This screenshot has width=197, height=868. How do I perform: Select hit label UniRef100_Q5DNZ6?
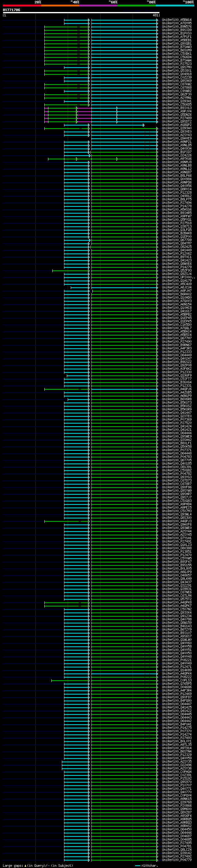[x=177, y=115]
